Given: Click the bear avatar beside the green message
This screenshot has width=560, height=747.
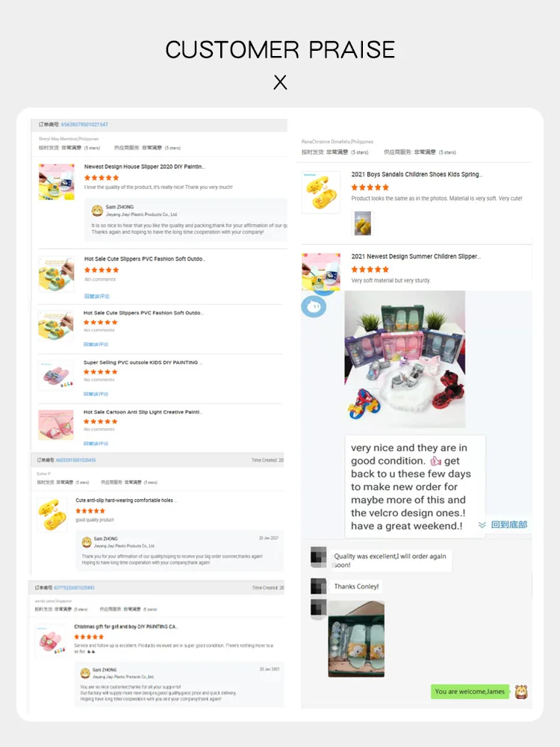Looking at the screenshot, I should pos(521,691).
